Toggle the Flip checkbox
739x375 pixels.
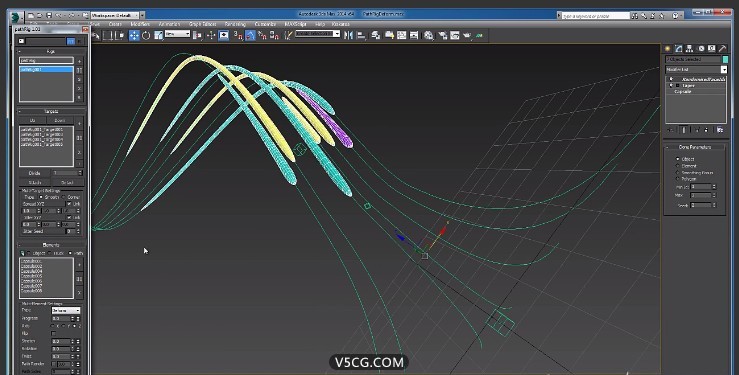[x=53, y=333]
